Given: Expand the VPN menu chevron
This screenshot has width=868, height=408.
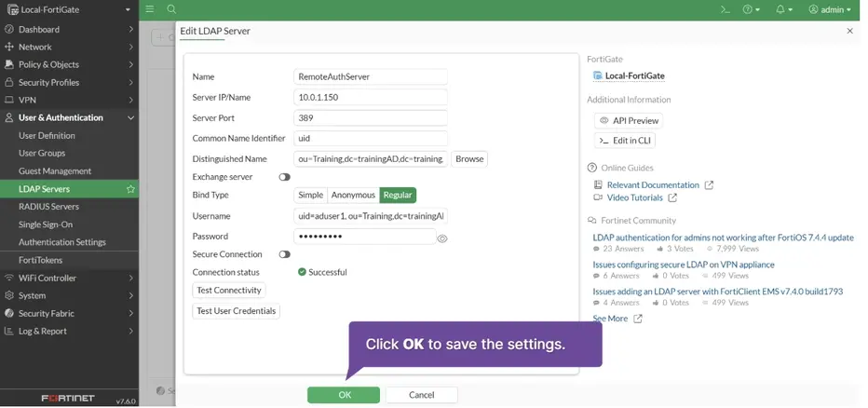Looking at the screenshot, I should click(x=130, y=100).
